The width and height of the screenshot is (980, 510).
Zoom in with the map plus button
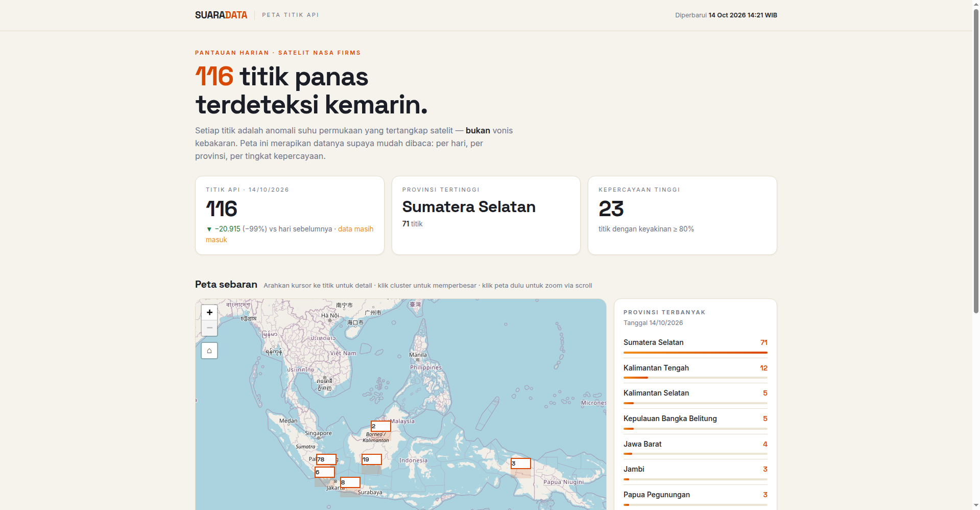point(209,312)
